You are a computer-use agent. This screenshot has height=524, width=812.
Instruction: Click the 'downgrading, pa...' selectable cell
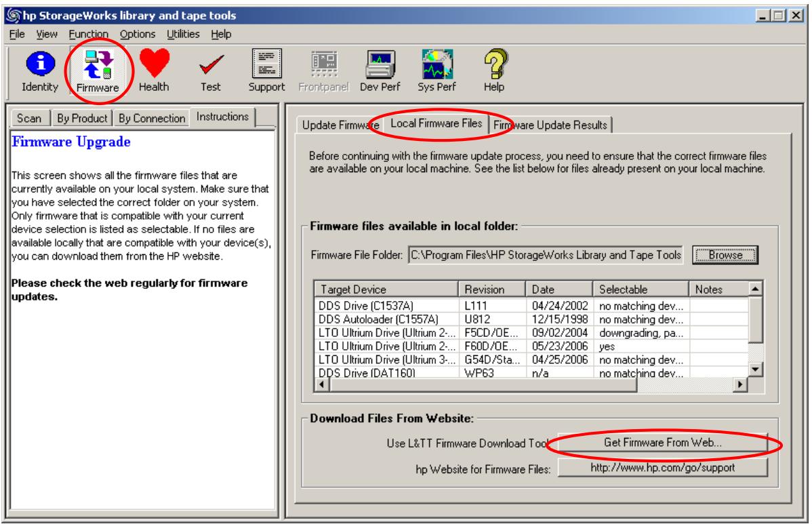[641, 333]
